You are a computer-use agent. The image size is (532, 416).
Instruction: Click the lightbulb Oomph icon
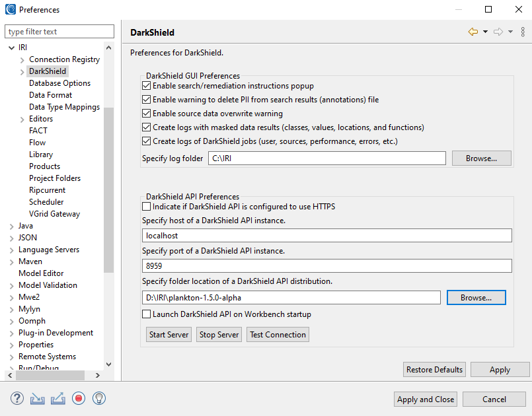tap(98, 398)
